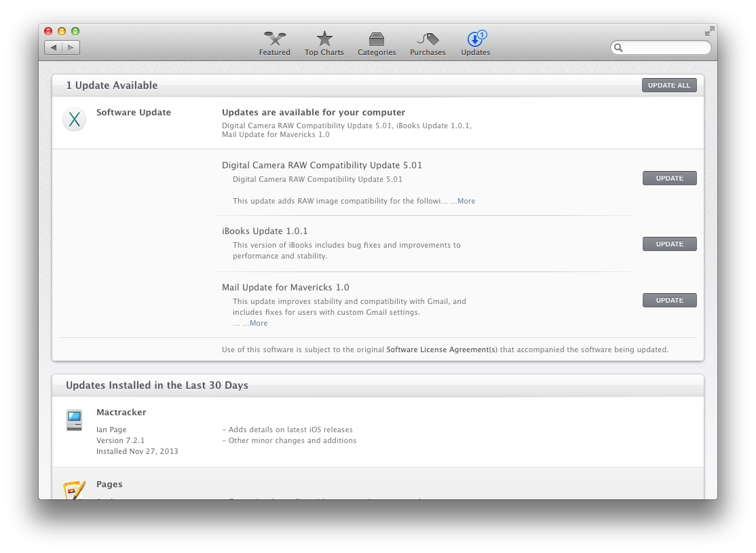Open the Categories toolbar icon

pos(377,39)
